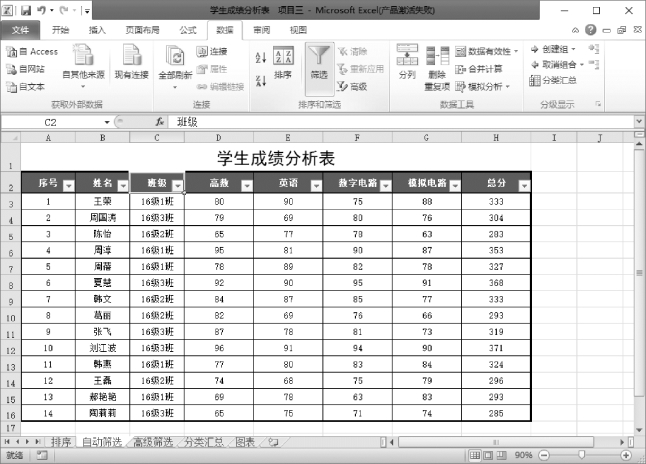Click the 自文本 import icon
The height and width of the screenshot is (464, 646).
12,87
